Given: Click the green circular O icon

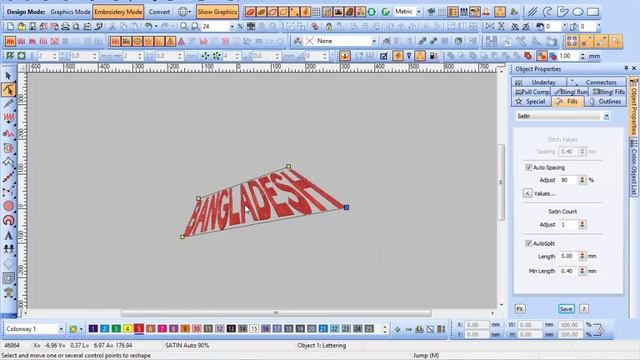Looking at the screenshot, I should click(371, 12).
